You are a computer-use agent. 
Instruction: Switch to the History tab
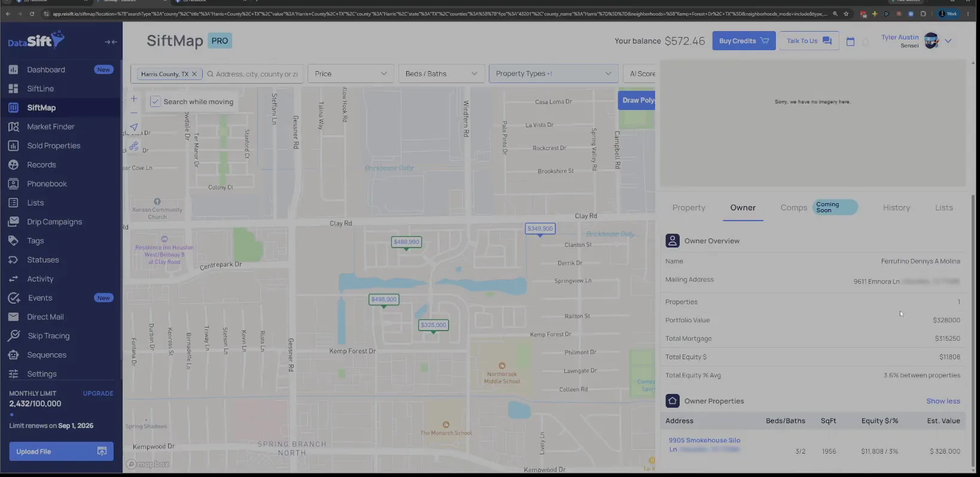(896, 208)
